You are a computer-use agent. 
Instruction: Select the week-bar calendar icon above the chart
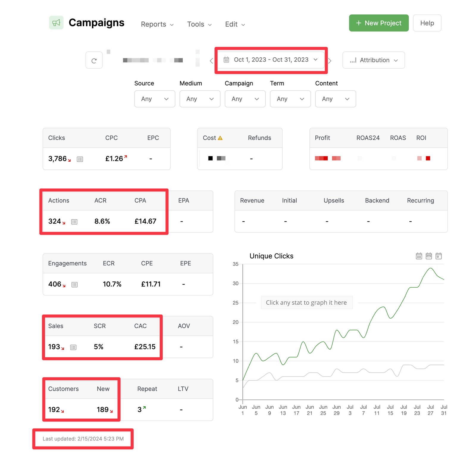pos(429,256)
